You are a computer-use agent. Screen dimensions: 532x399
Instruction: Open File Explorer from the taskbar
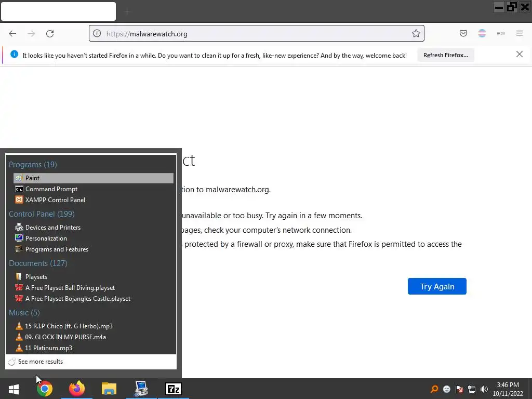click(109, 389)
